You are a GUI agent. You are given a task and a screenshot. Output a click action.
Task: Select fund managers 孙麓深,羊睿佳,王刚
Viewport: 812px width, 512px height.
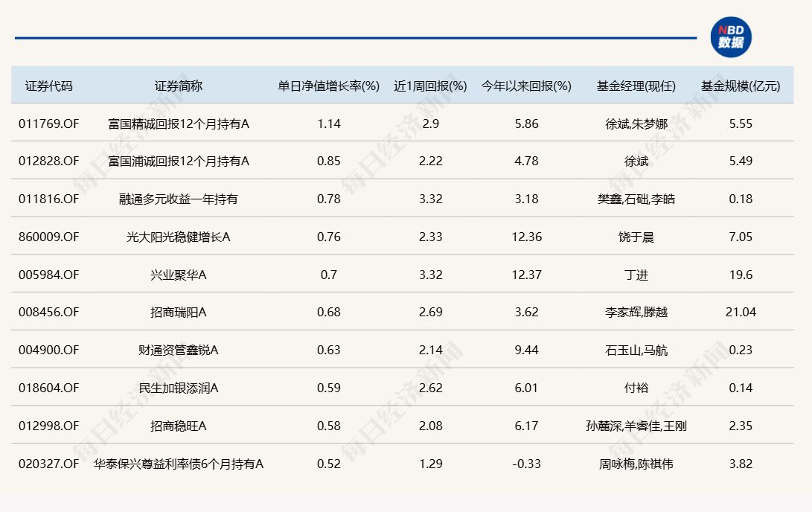[x=636, y=426]
